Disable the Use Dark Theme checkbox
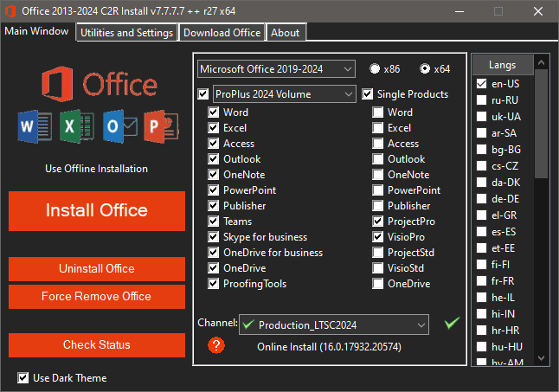 (23, 377)
